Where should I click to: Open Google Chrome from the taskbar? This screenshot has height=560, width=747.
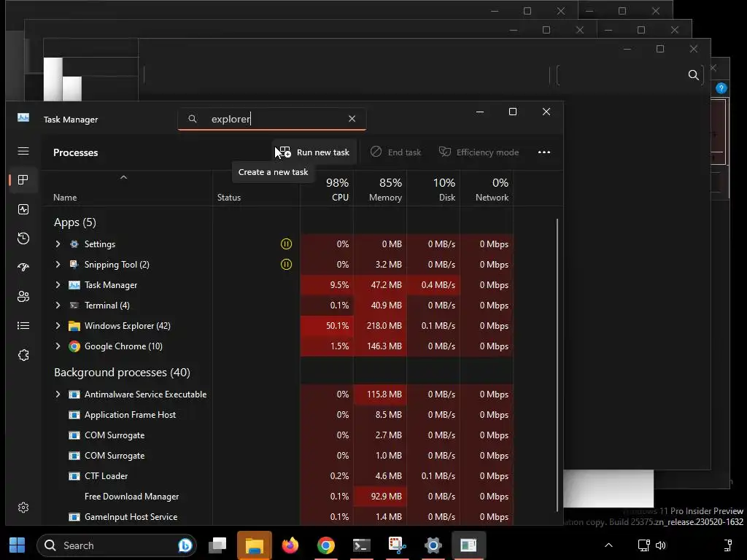point(326,545)
